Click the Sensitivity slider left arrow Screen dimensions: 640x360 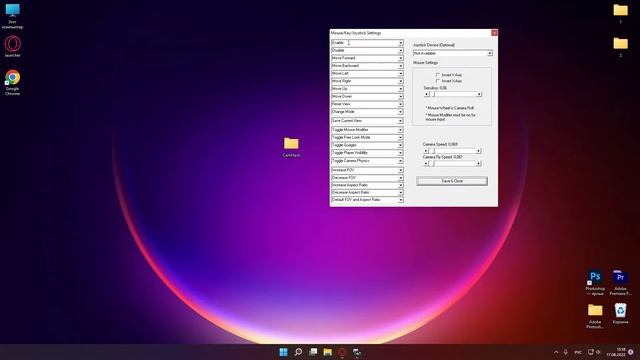click(x=427, y=94)
